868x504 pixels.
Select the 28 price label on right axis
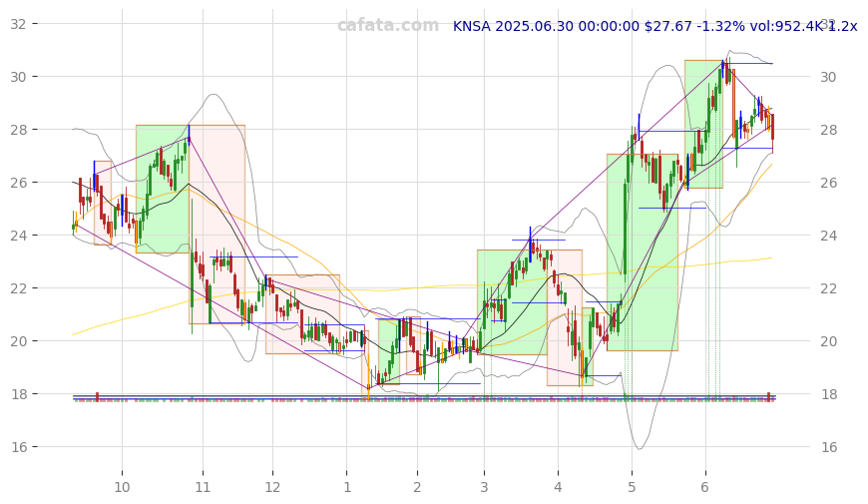click(x=828, y=130)
